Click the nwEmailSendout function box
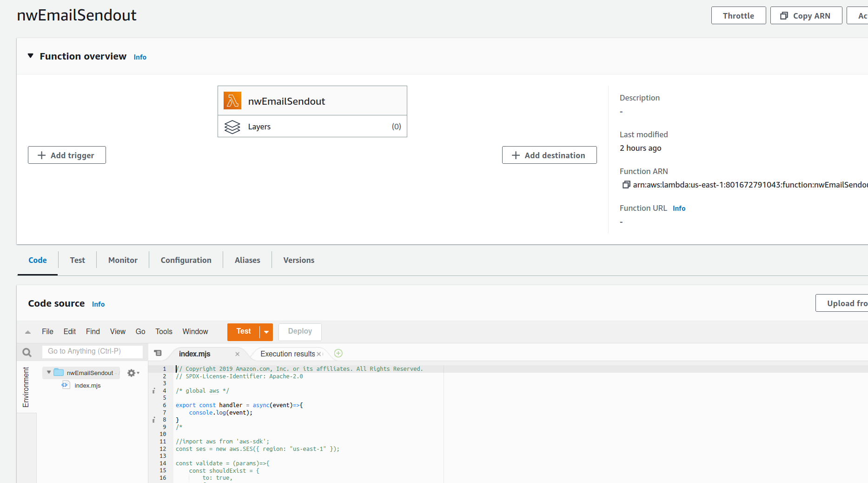This screenshot has height=483, width=868. click(312, 101)
